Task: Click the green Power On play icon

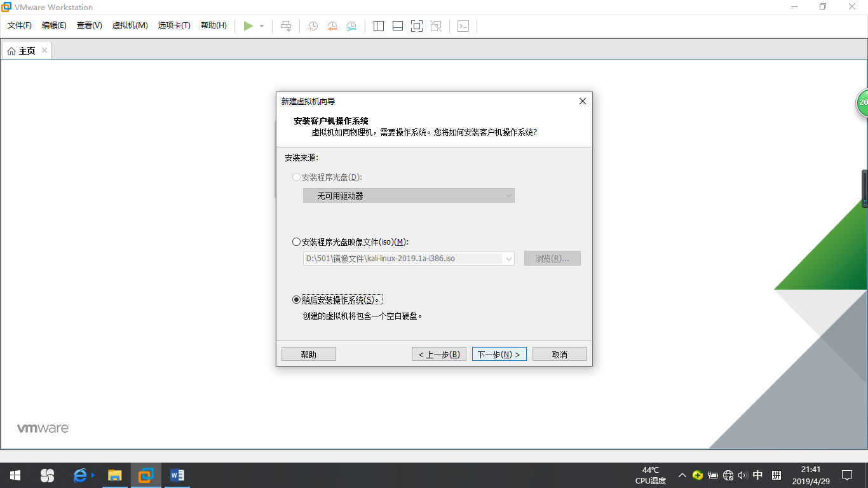Action: (248, 26)
